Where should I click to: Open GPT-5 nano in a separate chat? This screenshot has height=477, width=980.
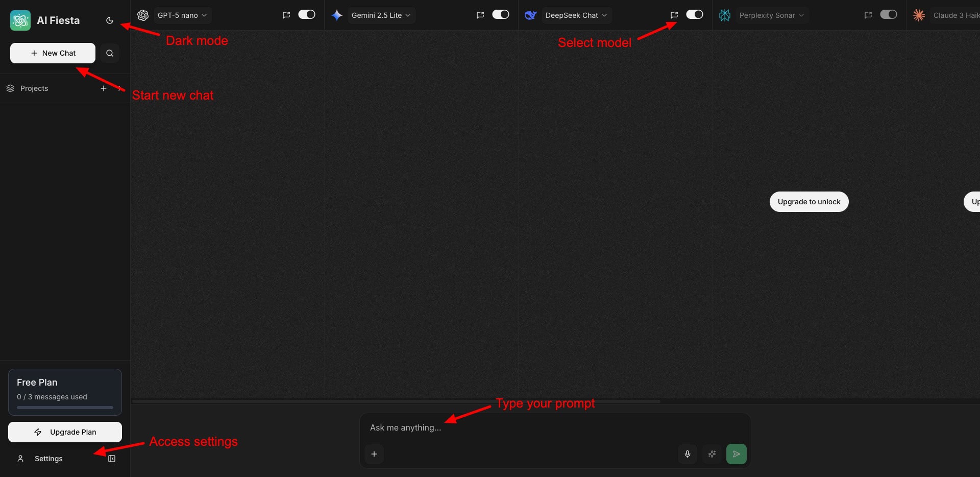[286, 15]
